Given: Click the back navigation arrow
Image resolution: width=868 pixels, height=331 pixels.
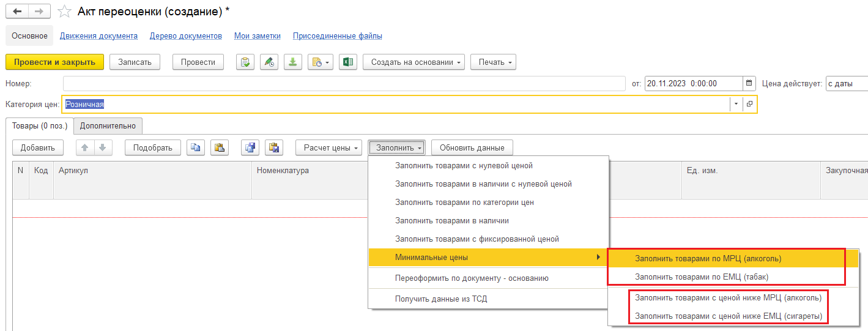Looking at the screenshot, I should coord(17,12).
